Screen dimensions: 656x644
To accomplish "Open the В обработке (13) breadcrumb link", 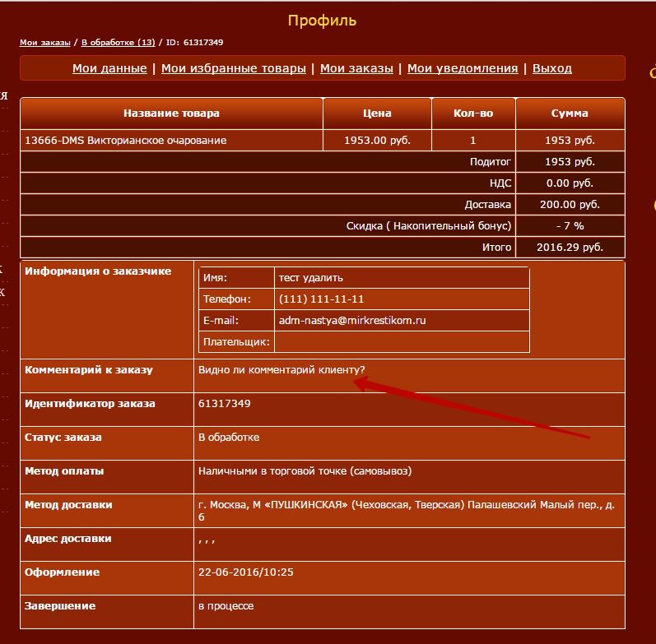I will point(118,42).
